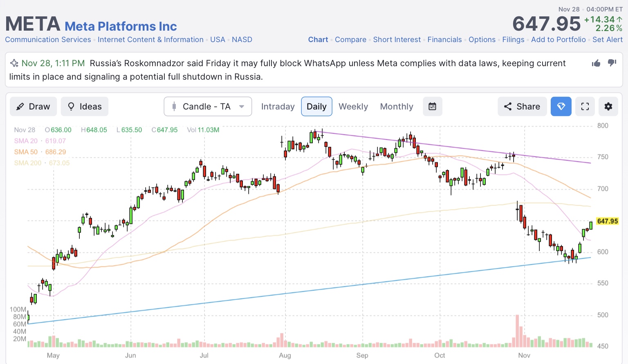Expand the Candle - TA chart type dropdown
Viewport: 628px width, 364px height.
pyautogui.click(x=208, y=107)
